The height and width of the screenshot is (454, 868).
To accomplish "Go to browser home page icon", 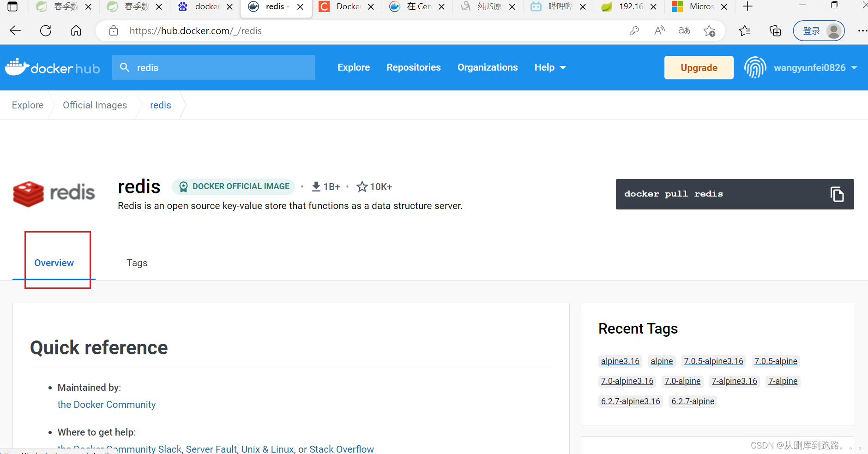I will click(76, 31).
